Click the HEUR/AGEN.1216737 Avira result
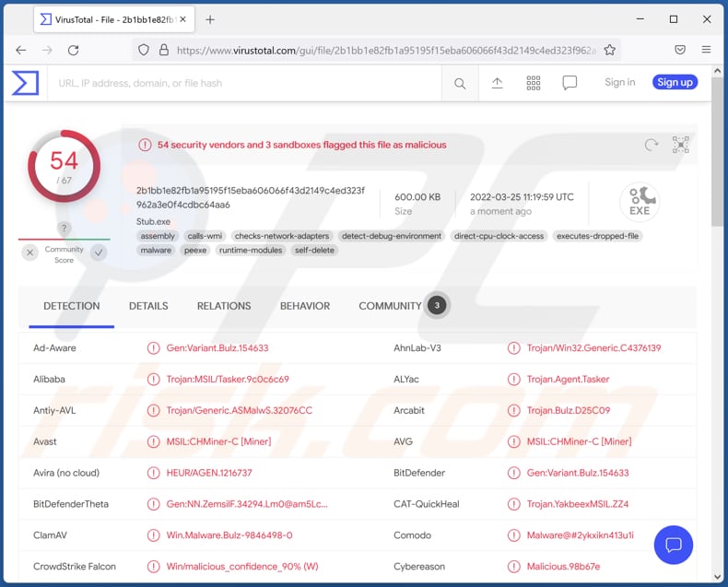The height and width of the screenshot is (587, 728). [x=209, y=473]
